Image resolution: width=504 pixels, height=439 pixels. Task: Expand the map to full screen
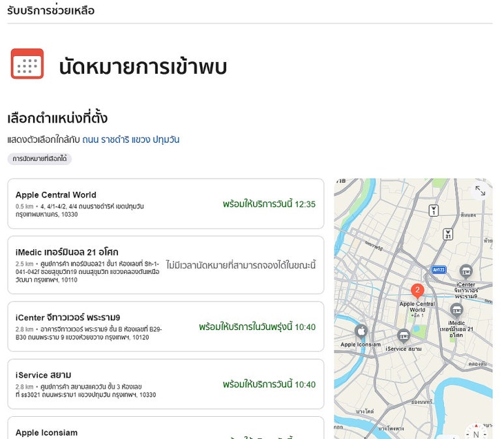481,190
